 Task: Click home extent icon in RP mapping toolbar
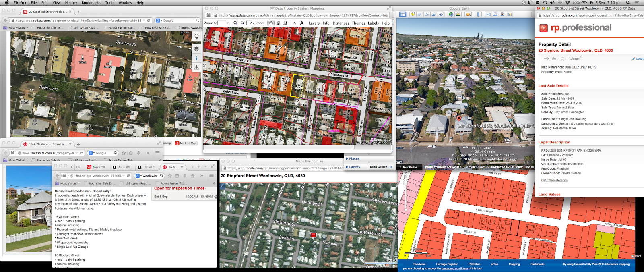click(x=278, y=23)
